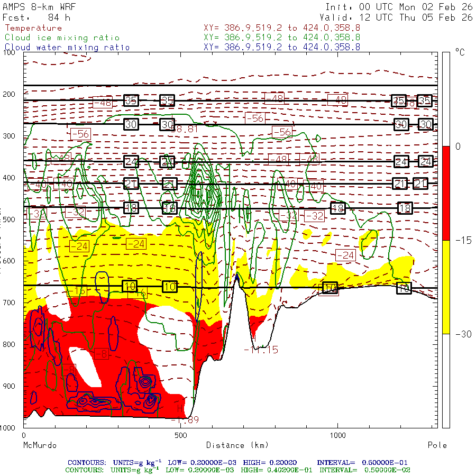
Task: Click the green CONTOURS units legend line
Action: point(237,470)
